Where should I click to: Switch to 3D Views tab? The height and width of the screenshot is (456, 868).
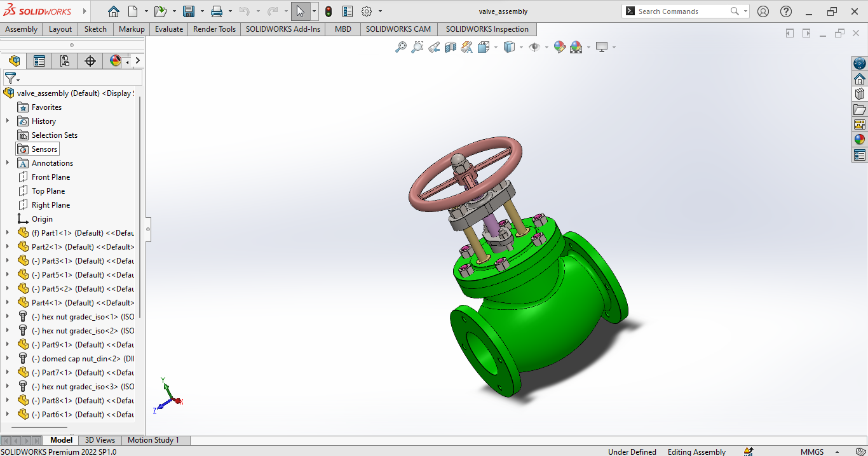click(x=100, y=440)
